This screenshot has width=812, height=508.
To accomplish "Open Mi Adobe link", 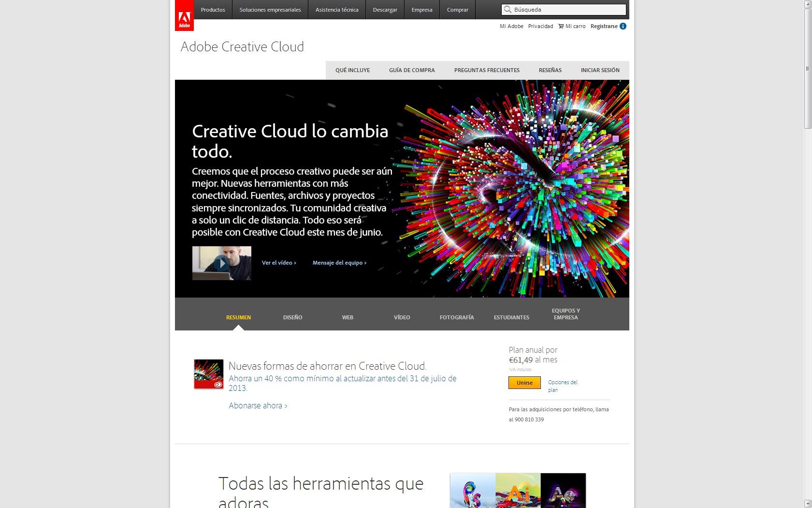I will point(511,26).
